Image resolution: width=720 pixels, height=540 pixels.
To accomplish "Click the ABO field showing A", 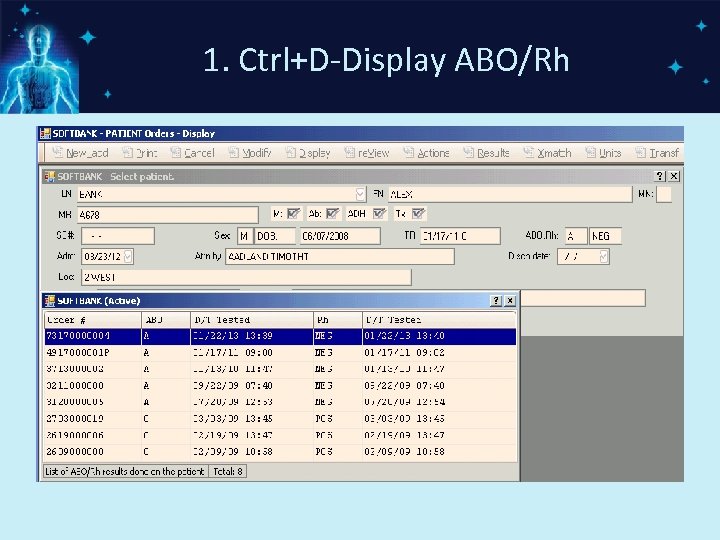I will [576, 236].
